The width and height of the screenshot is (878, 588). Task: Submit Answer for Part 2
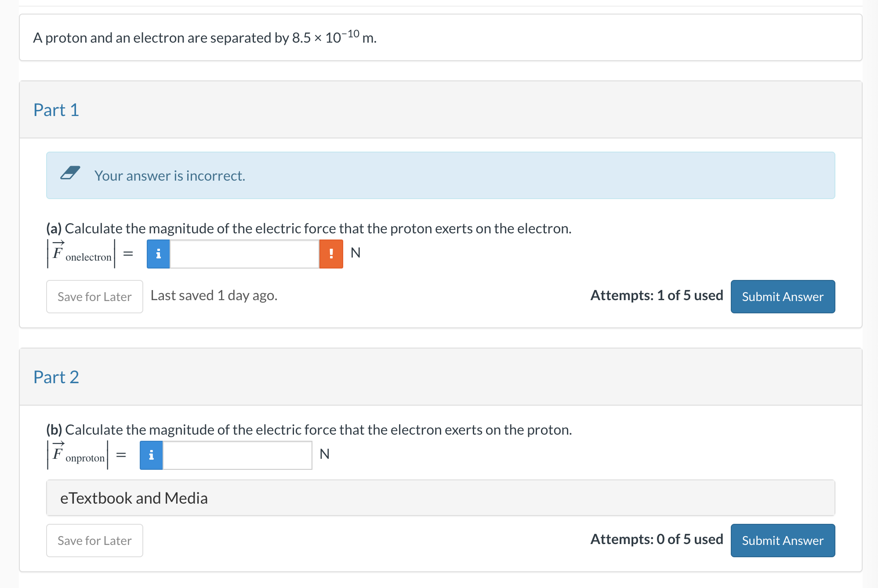[782, 541]
